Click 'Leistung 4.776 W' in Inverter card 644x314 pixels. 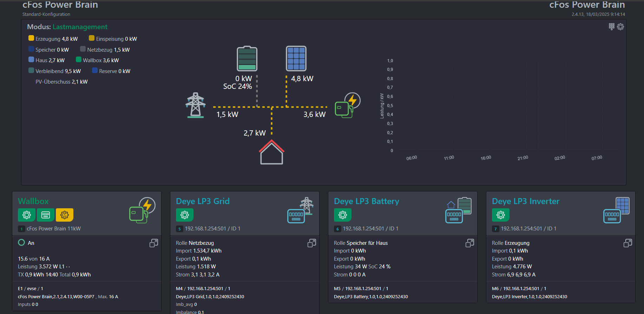pyautogui.click(x=512, y=267)
